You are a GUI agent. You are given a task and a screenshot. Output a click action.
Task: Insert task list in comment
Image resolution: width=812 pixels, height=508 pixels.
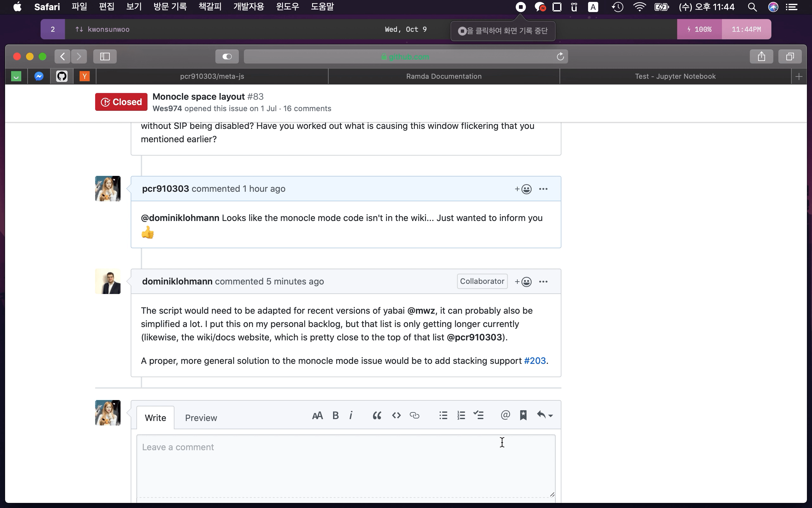pos(478,416)
